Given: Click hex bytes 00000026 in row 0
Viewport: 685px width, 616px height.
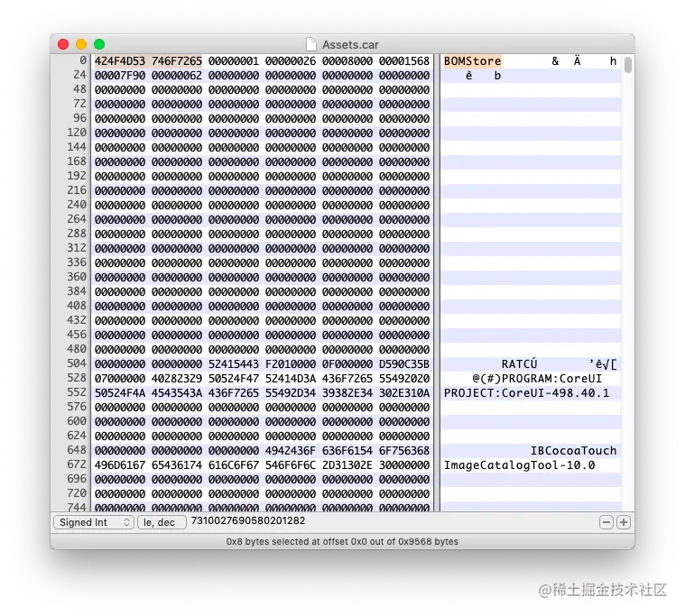Looking at the screenshot, I should pos(290,61).
